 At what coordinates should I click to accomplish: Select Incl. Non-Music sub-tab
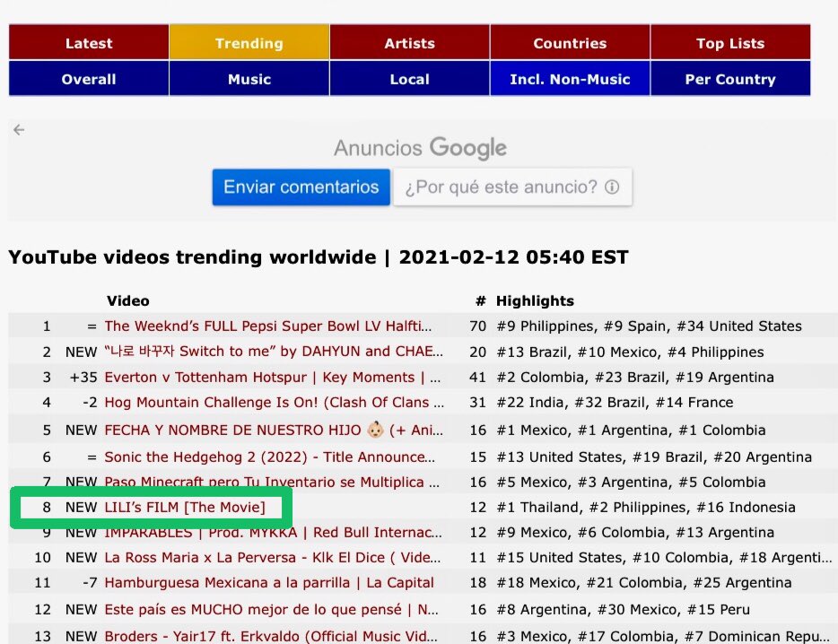(570, 79)
